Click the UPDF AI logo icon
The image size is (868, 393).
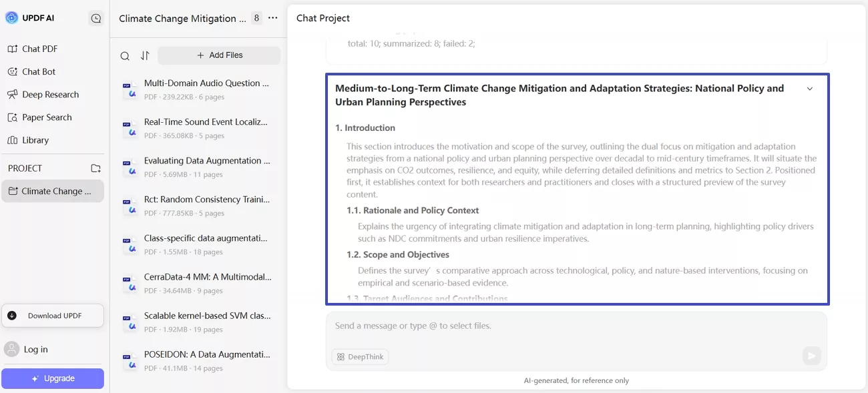[12, 18]
